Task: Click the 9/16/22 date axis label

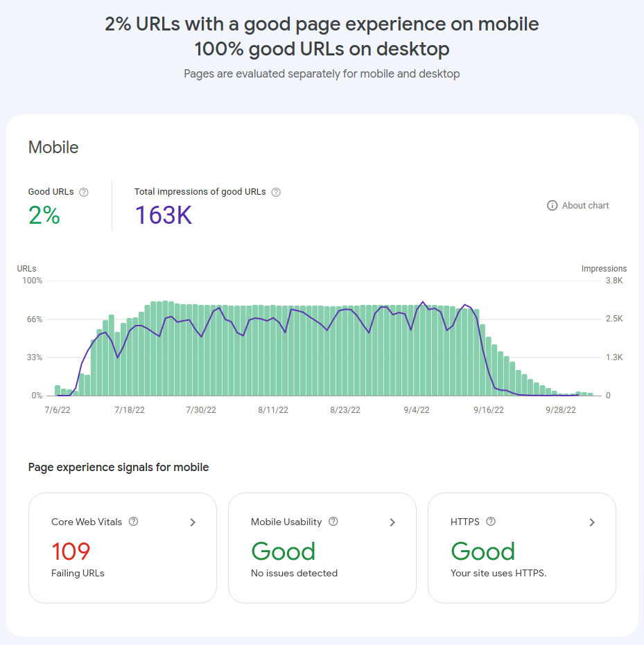Action: pyautogui.click(x=489, y=409)
